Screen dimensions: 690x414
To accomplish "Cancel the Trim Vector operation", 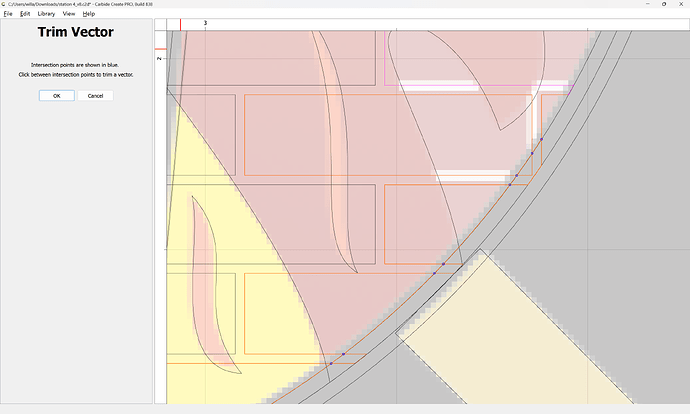I will tap(95, 96).
